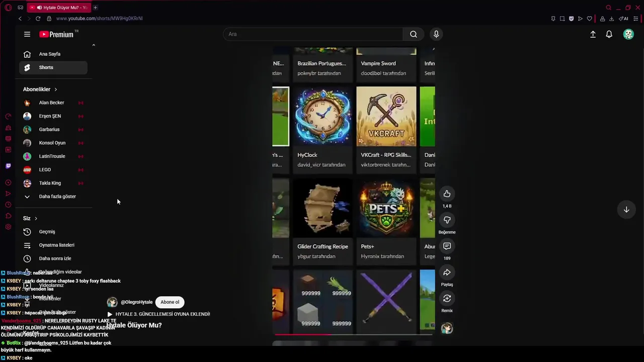
Task: Switch to the Hytale Ölüyor Mu? tab
Action: tap(58, 8)
